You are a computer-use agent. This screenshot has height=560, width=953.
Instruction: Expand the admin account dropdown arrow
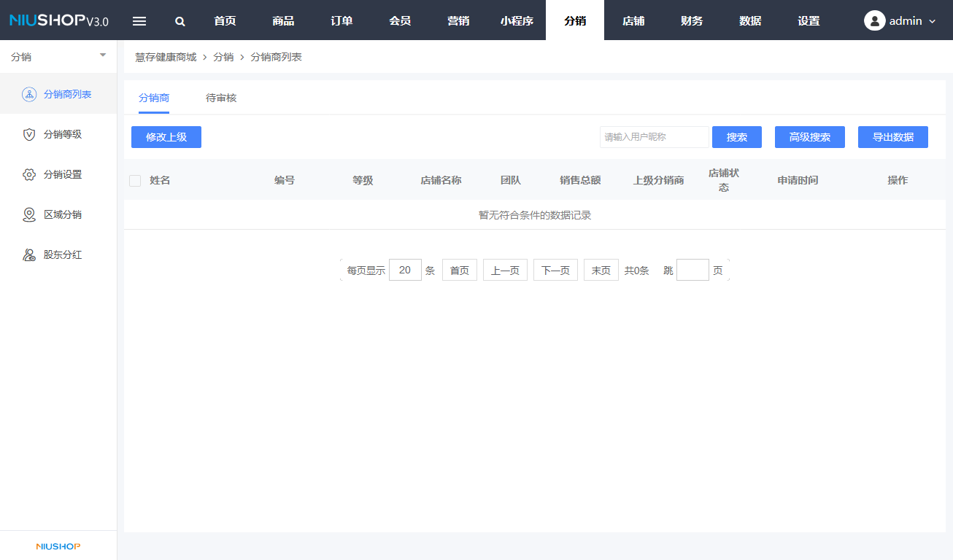(932, 22)
